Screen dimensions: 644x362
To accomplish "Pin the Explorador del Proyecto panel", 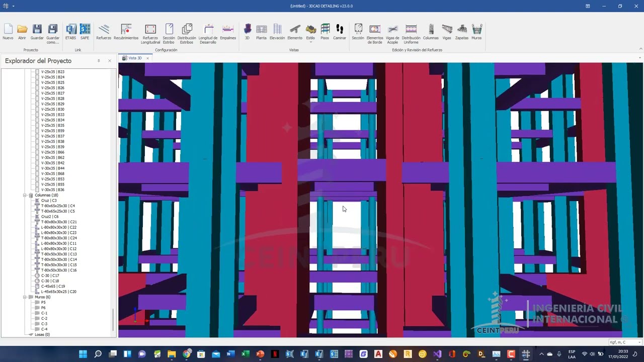I will [99, 61].
